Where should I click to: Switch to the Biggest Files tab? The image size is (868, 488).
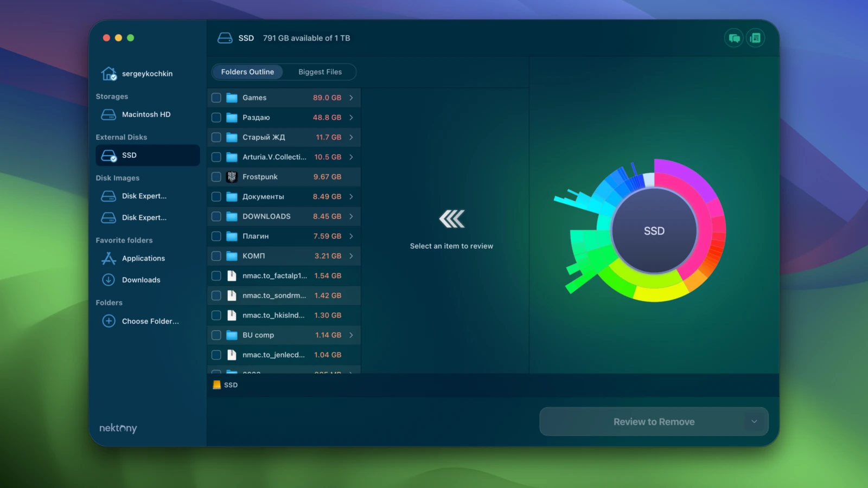[320, 72]
